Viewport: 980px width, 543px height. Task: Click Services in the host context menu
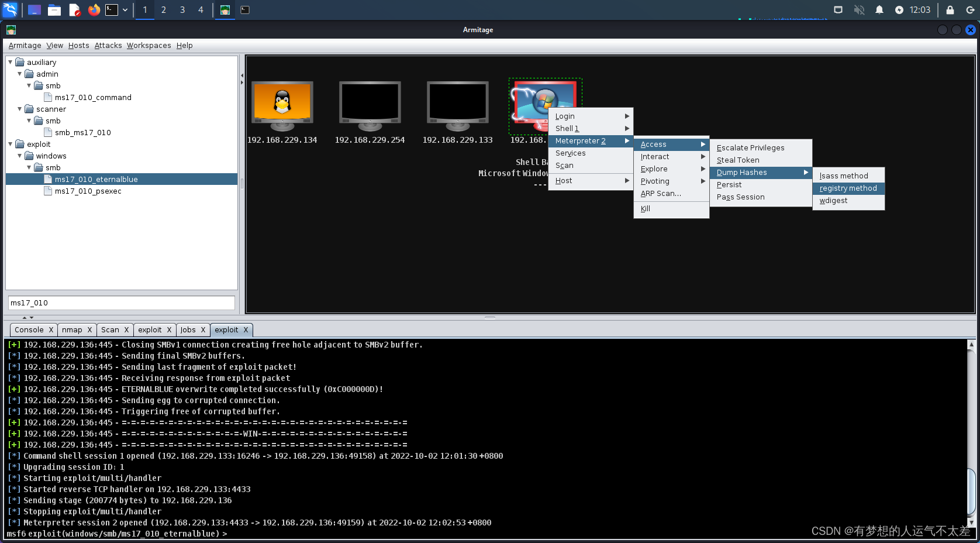[591, 153]
